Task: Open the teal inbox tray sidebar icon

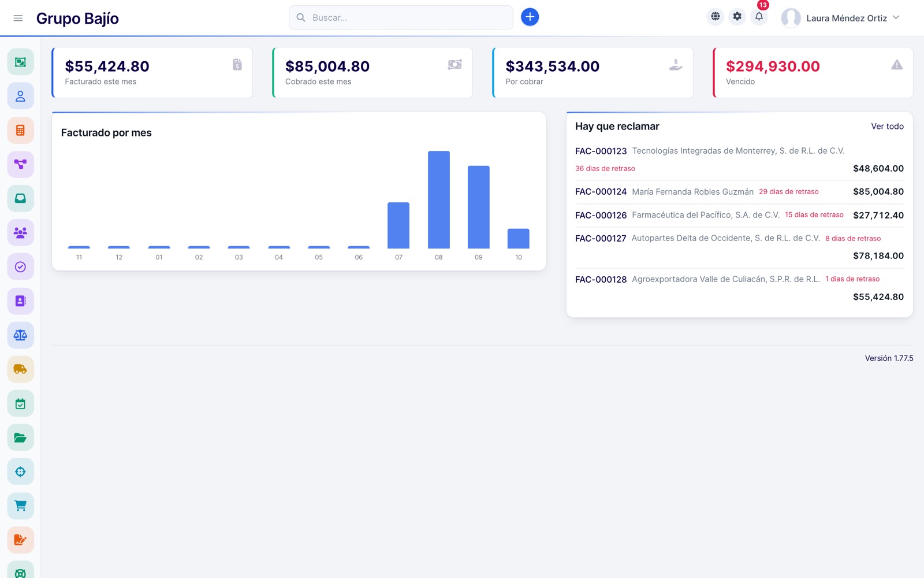Action: 20,198
